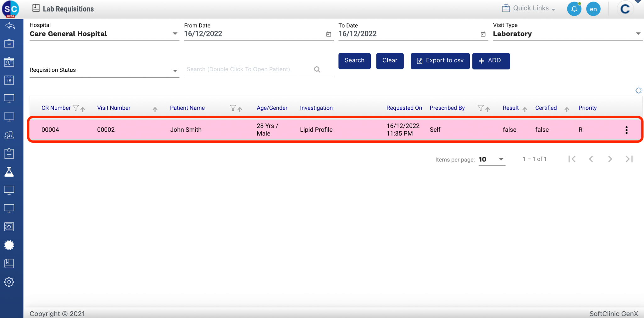Open the From Date calendar picker
The height and width of the screenshot is (318, 644).
tap(329, 34)
